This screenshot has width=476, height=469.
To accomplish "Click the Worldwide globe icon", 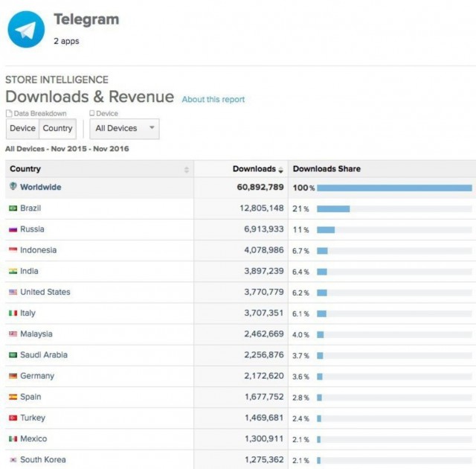I will [x=13, y=186].
